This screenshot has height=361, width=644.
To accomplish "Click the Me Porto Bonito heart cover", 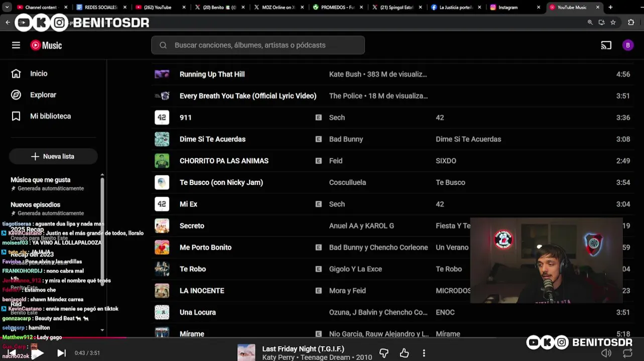I will tap(162, 247).
